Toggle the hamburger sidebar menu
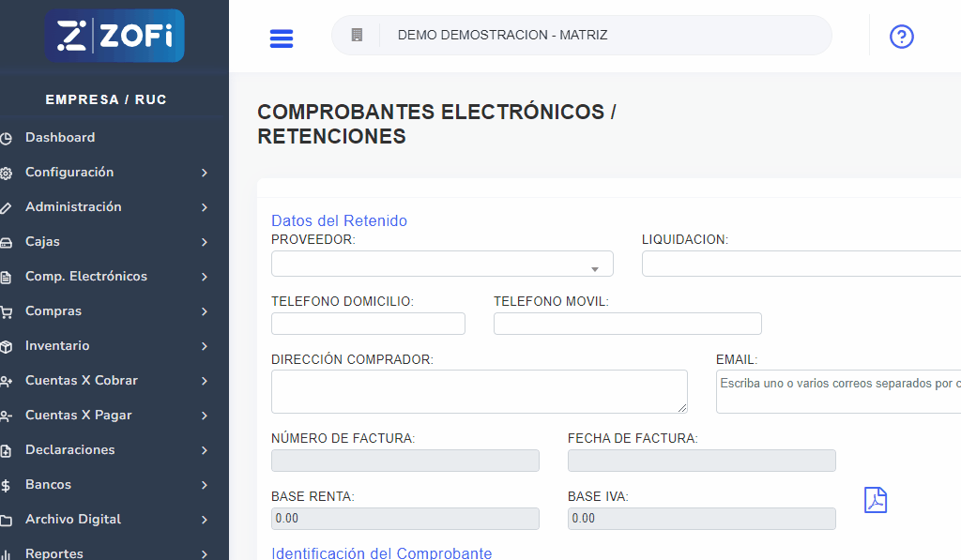This screenshot has height=560, width=961. click(x=282, y=38)
